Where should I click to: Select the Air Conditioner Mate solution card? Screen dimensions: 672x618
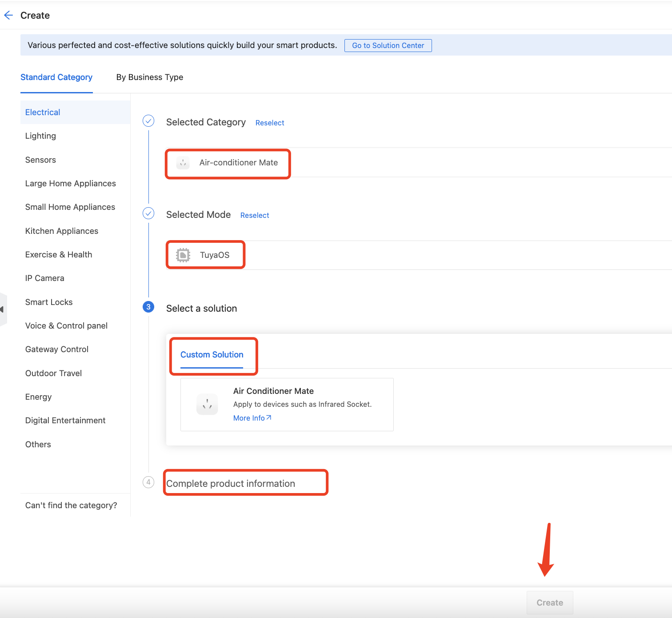(287, 405)
